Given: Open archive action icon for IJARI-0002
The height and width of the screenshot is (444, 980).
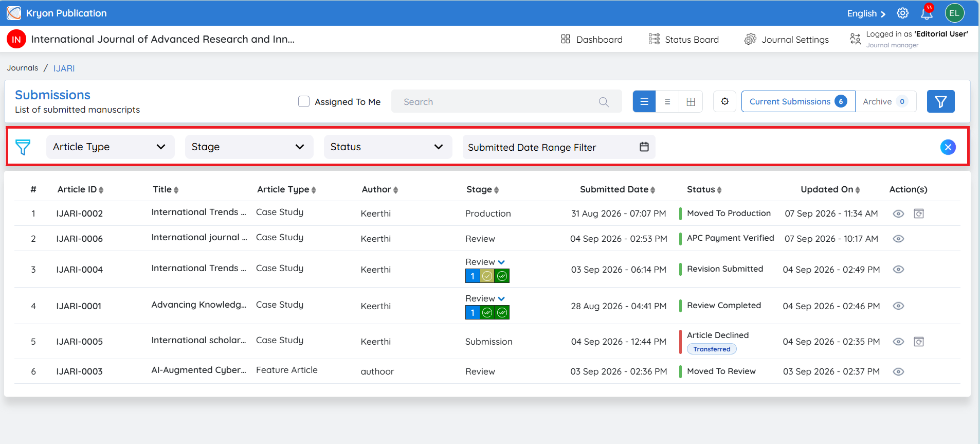Looking at the screenshot, I should pos(919,214).
